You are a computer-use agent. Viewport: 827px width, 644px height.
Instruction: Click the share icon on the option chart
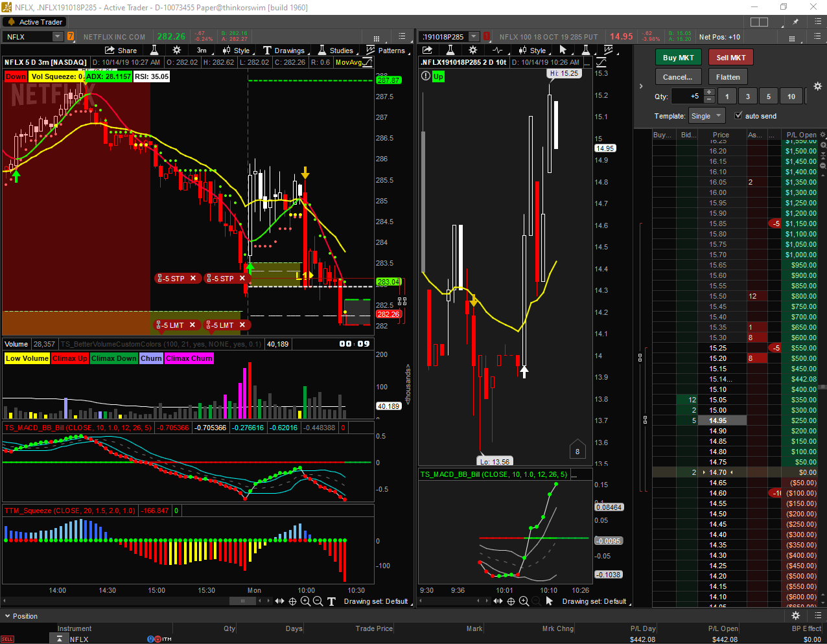(x=428, y=50)
